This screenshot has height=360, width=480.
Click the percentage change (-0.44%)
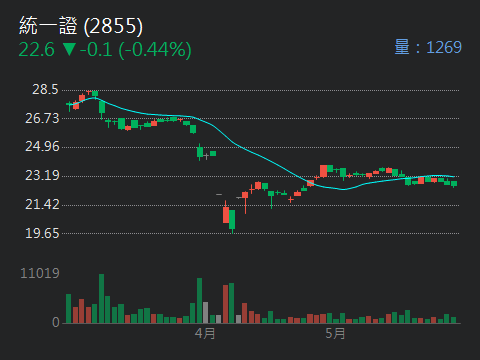[x=155, y=50]
